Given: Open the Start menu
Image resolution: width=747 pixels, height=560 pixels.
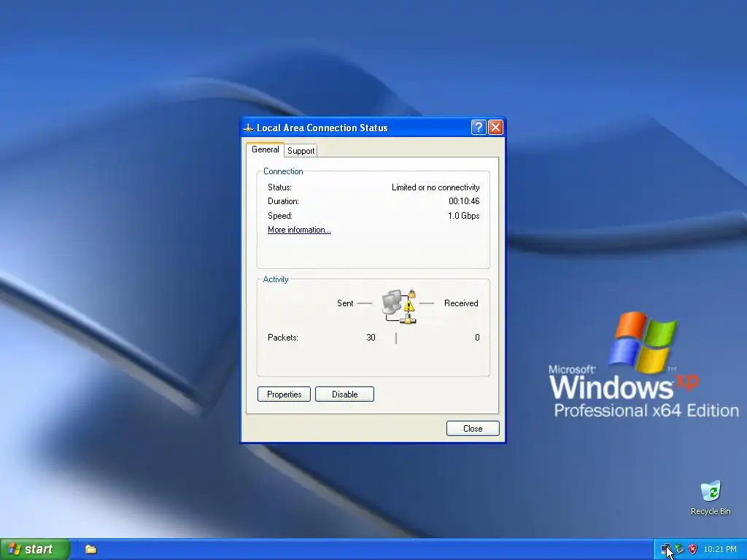Looking at the screenshot, I should [35, 549].
